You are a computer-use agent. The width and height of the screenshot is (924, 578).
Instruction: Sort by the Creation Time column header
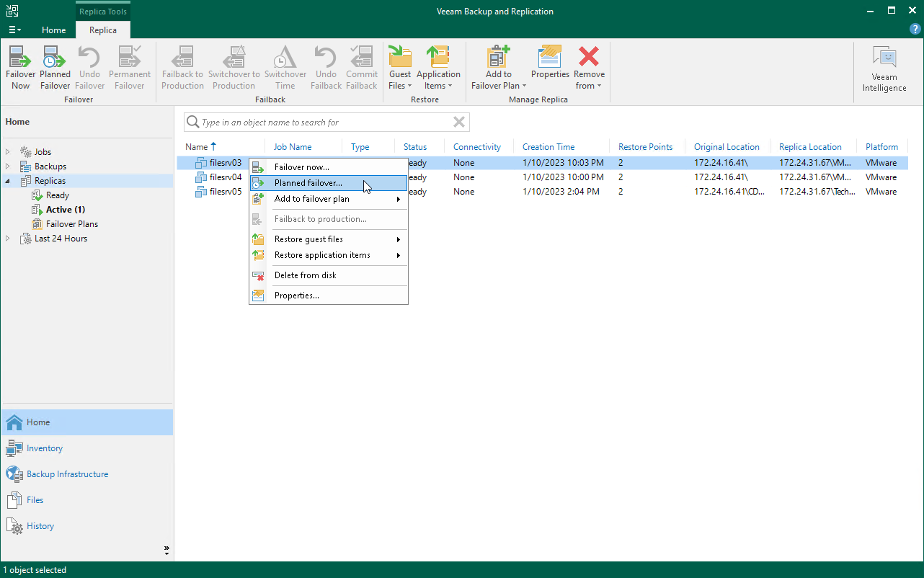coord(548,147)
